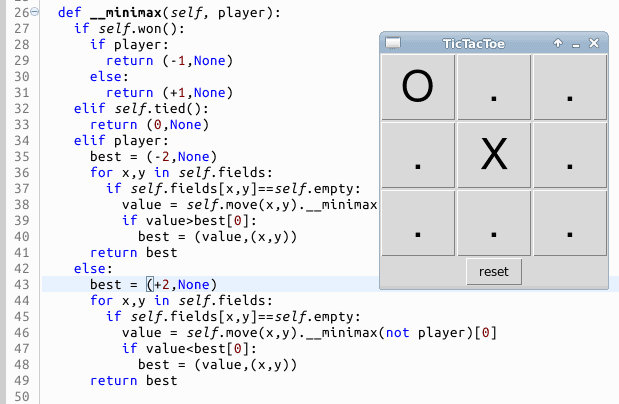Click line number 43 in the gutter

19,284
